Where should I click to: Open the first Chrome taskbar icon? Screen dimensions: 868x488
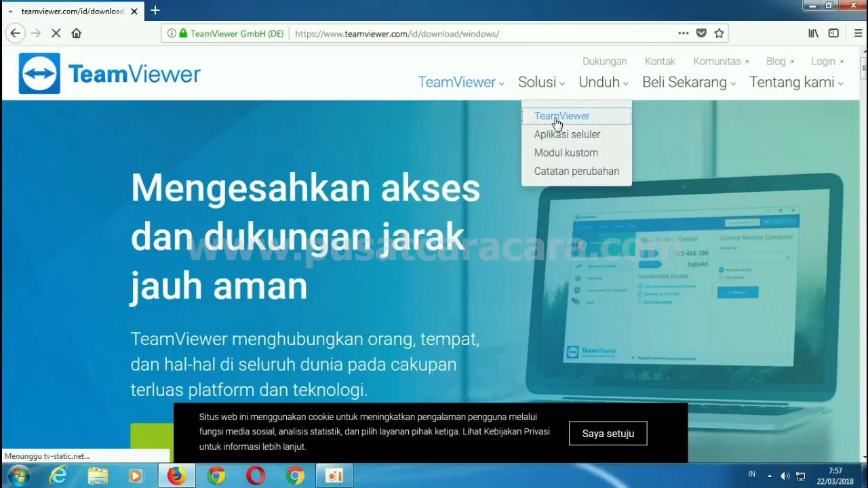(216, 476)
